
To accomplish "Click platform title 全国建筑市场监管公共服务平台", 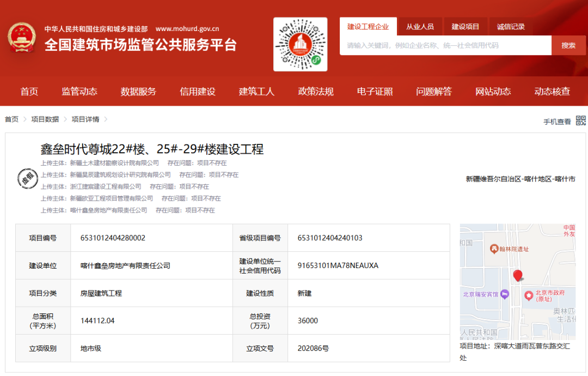I will coord(140,45).
